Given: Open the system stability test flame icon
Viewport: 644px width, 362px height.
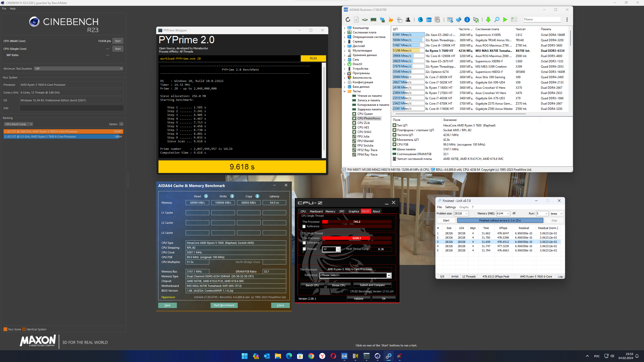Looking at the screenshot, I should click(x=391, y=20).
